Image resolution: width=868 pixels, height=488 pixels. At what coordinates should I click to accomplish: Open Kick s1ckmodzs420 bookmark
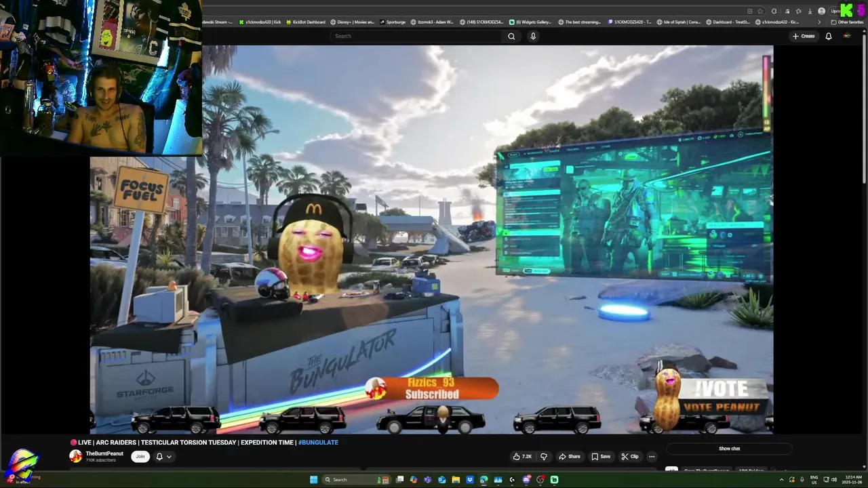tap(259, 22)
